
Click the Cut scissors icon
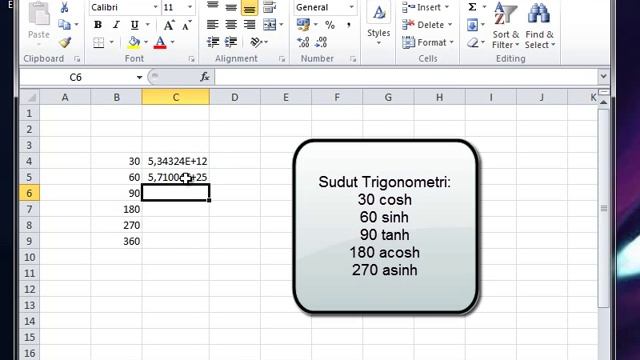click(x=64, y=7)
